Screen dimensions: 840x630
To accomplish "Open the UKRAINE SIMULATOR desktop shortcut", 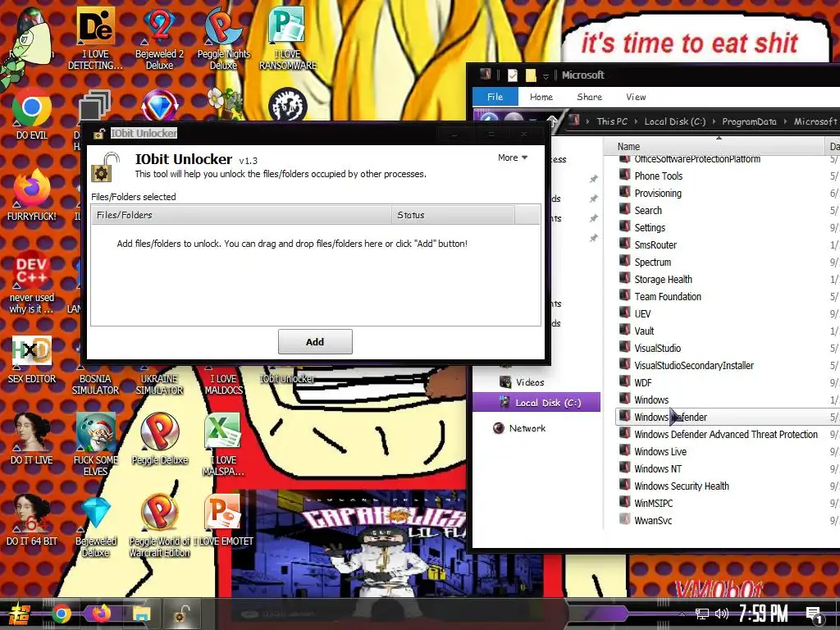I will click(x=160, y=384).
